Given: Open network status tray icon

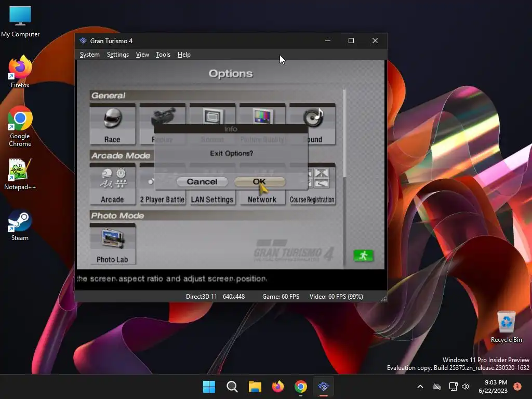Looking at the screenshot, I should [453, 387].
